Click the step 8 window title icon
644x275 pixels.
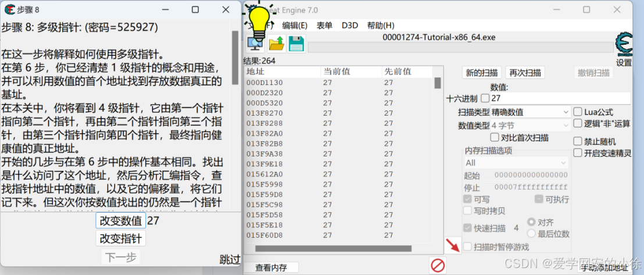click(10, 9)
